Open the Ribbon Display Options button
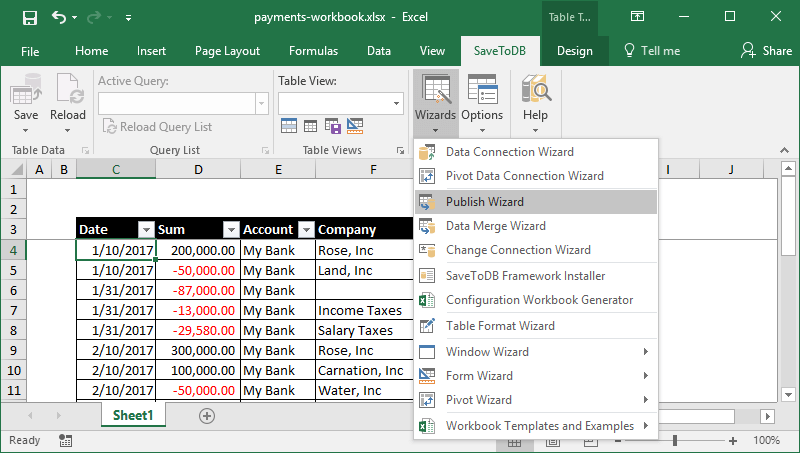 [x=637, y=16]
